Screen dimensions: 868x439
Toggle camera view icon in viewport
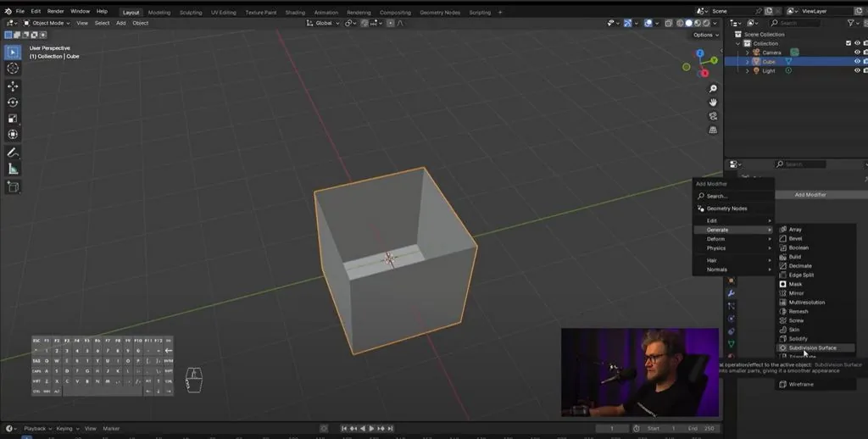(713, 116)
